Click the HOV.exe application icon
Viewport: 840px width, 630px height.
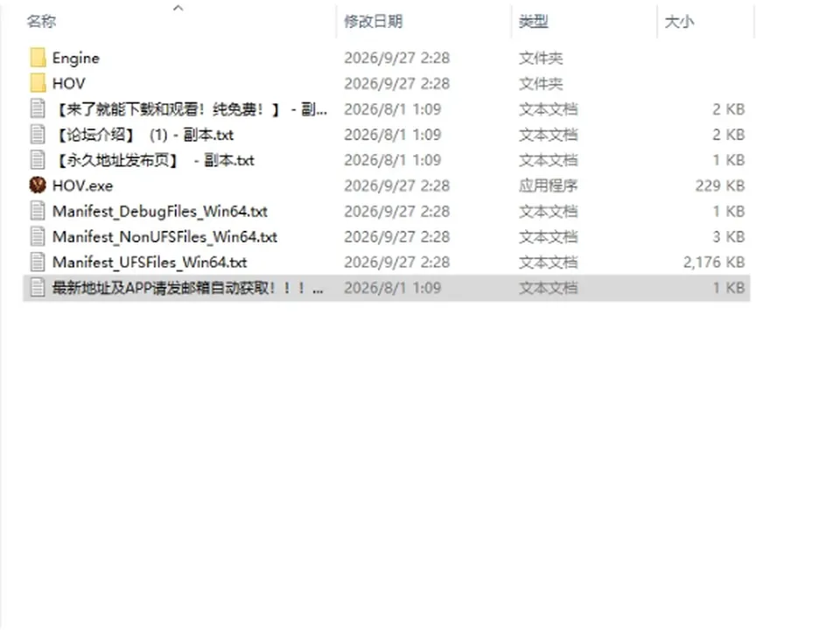[x=38, y=185]
